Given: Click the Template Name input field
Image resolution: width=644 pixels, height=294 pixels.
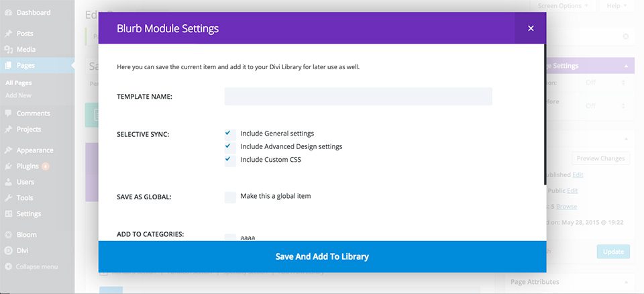Looking at the screenshot, I should pos(358,97).
